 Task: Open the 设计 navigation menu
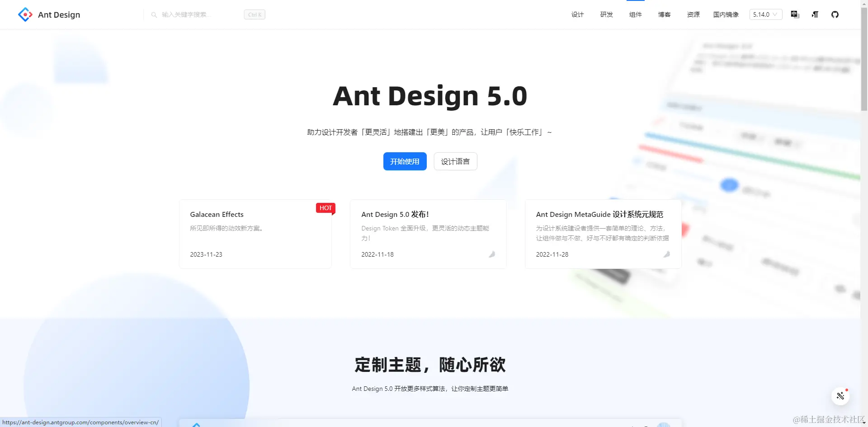(x=577, y=14)
